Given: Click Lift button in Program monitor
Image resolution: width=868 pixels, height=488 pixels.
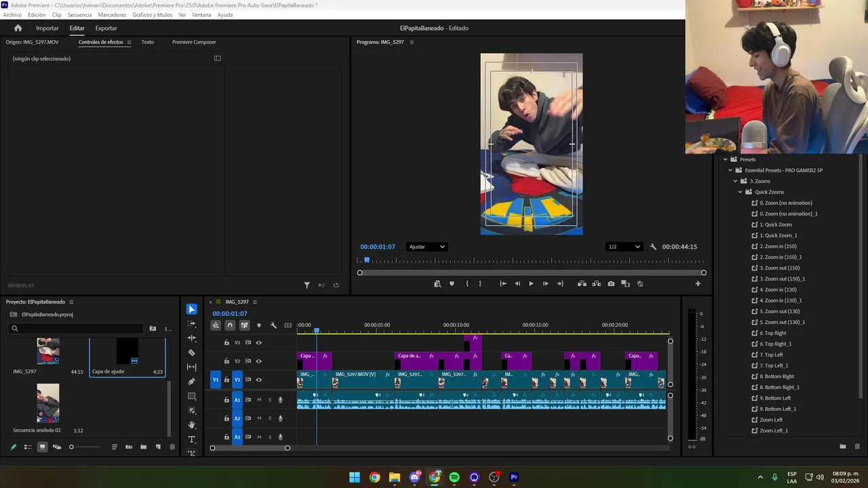Looking at the screenshot, I should click(x=582, y=284).
